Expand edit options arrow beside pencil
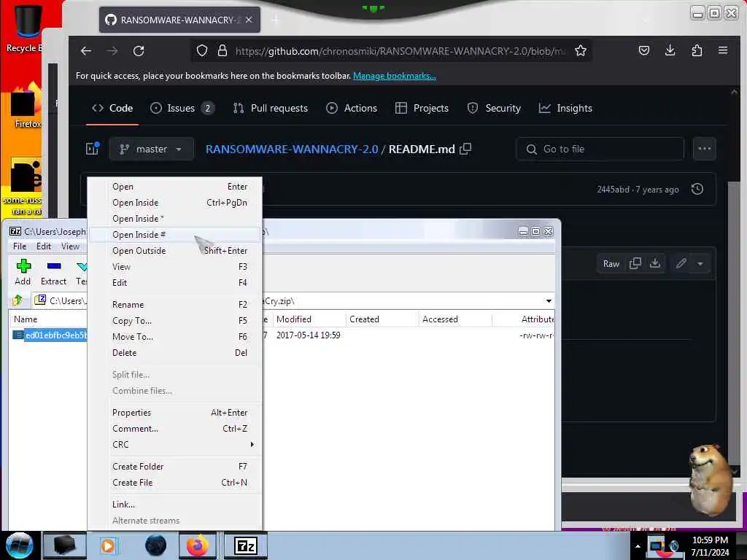747x560 pixels. [x=700, y=263]
